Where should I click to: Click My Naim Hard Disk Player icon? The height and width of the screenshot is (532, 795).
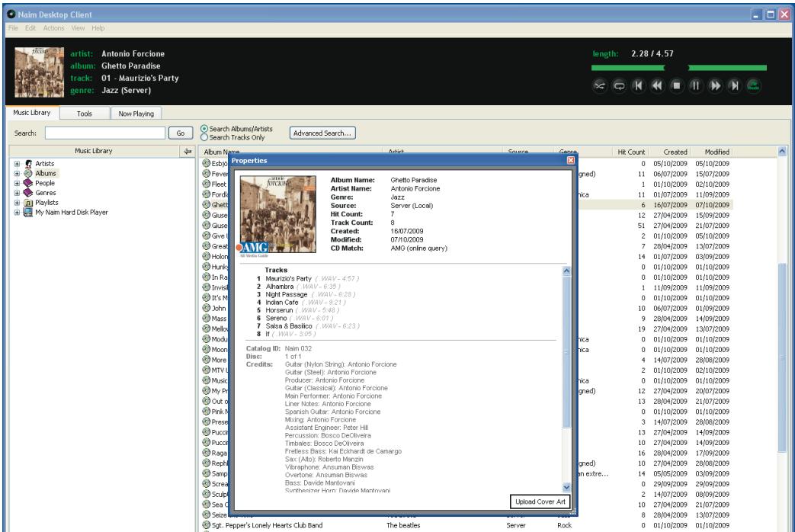(x=28, y=212)
